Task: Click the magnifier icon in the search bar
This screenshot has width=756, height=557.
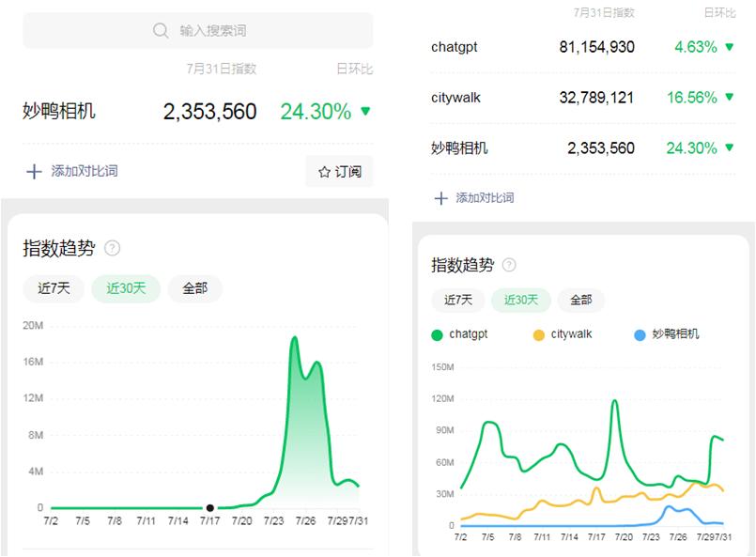Action: click(161, 29)
